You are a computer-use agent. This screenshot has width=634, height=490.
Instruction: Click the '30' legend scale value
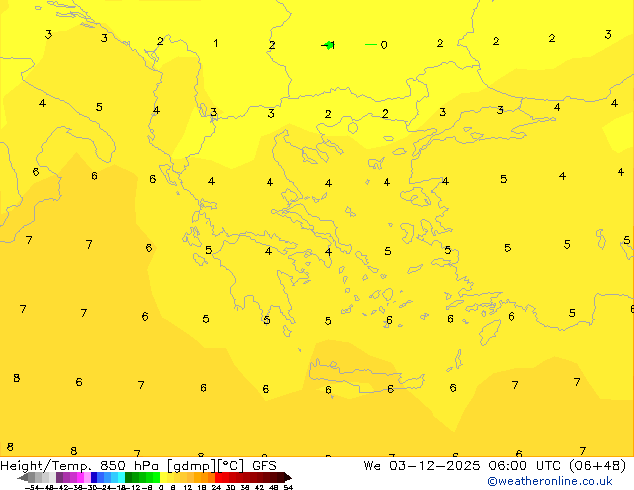tap(230, 487)
